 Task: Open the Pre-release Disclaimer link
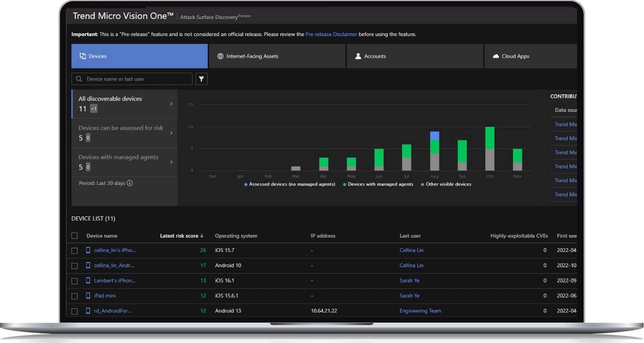(331, 34)
